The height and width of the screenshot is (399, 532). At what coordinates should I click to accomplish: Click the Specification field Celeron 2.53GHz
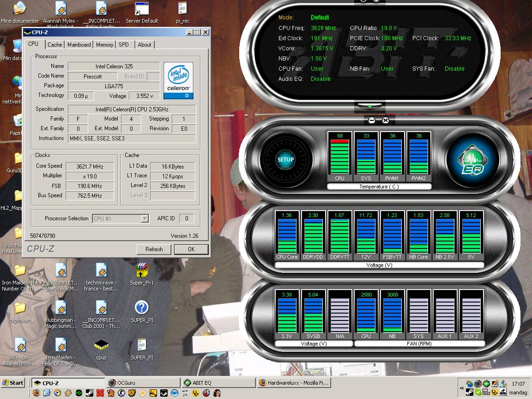point(132,109)
